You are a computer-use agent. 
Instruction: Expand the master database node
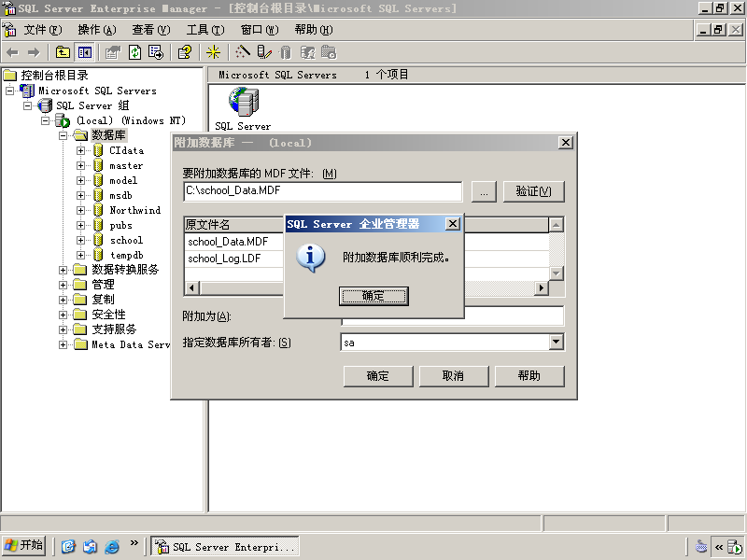tap(80, 166)
